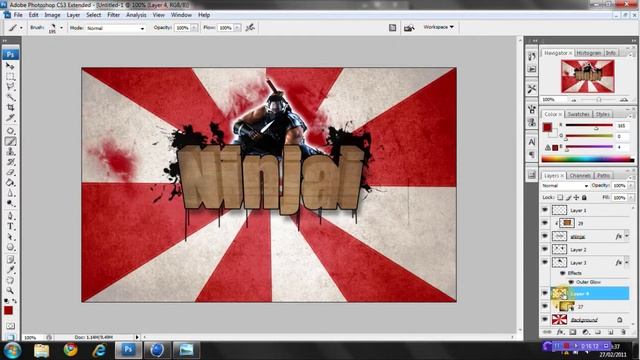Click the add layer mask button
Screen dimensions: 640x360
tap(573, 332)
